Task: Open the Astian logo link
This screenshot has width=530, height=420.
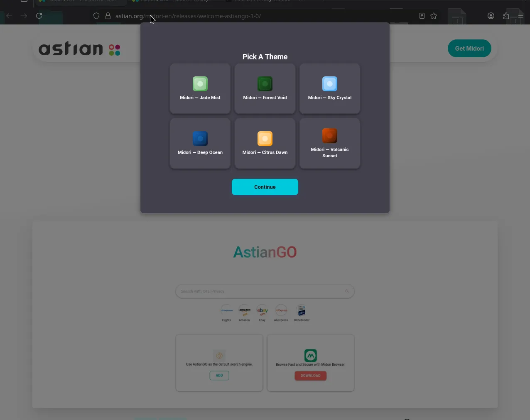Action: coord(79,49)
